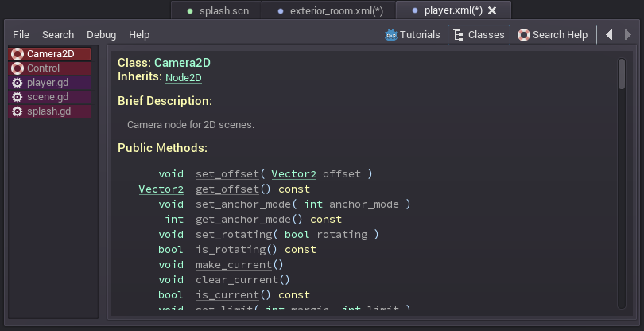Open the Tutorials page
The height and width of the screenshot is (331, 644).
tap(412, 34)
